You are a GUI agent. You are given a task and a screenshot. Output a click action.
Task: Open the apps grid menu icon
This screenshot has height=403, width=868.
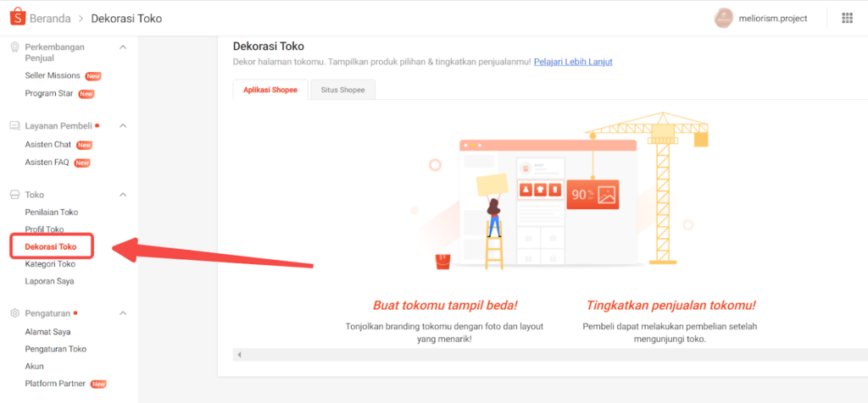pos(847,18)
